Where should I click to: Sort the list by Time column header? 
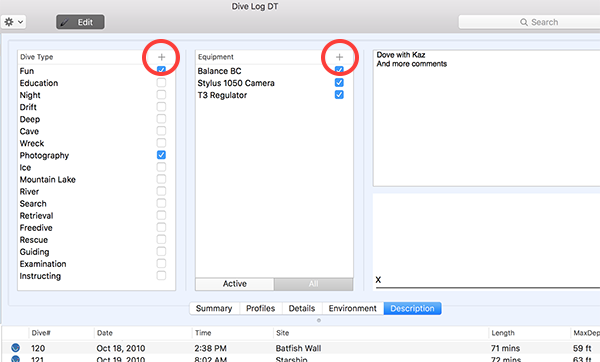pos(232,333)
